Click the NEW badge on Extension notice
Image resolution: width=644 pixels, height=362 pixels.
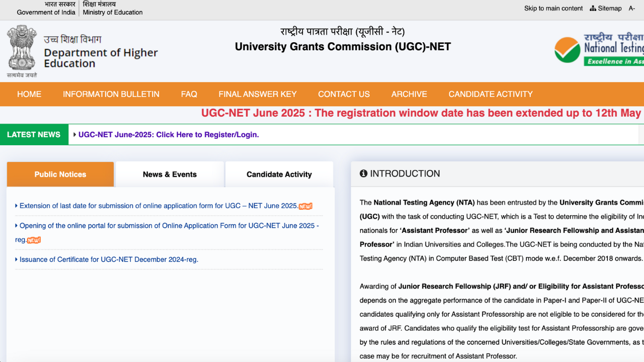305,206
